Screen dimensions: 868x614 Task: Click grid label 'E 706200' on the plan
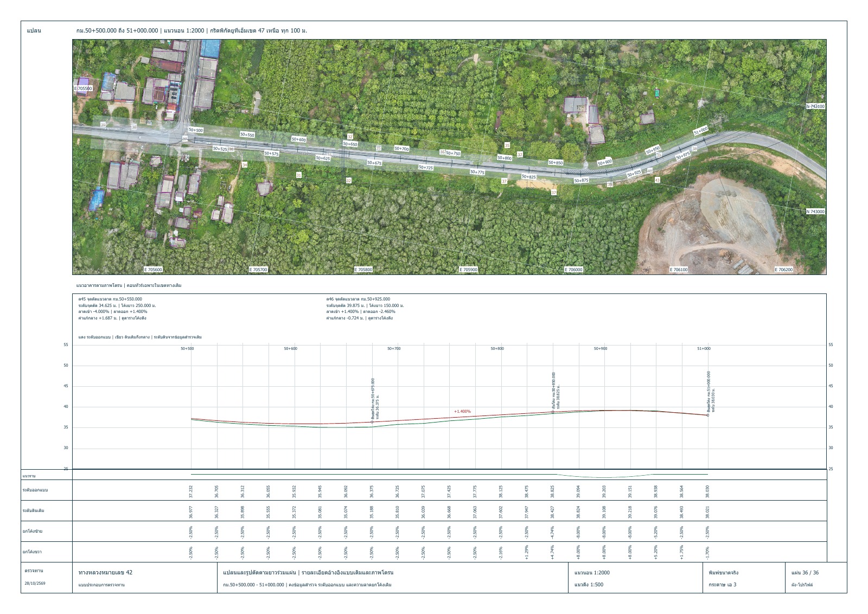coord(784,270)
